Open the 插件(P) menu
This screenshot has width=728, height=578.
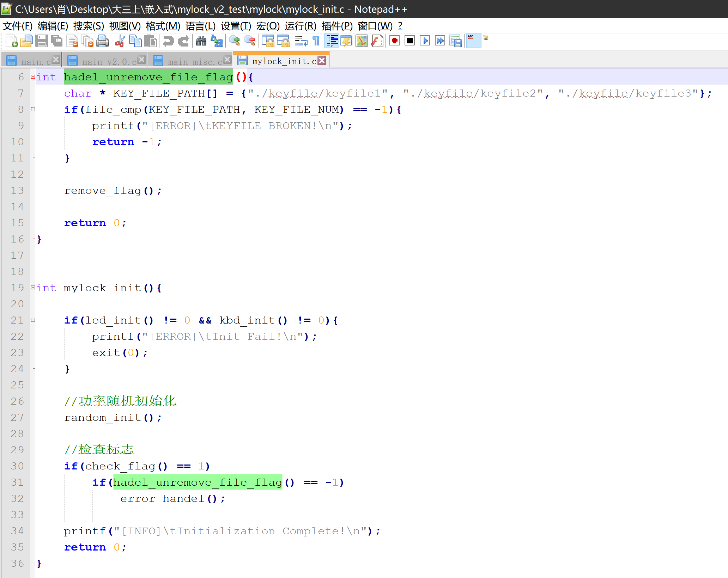click(337, 26)
